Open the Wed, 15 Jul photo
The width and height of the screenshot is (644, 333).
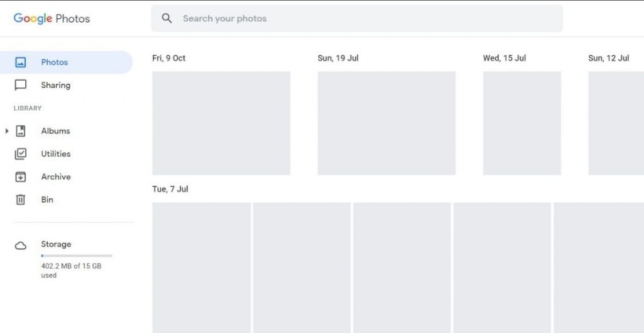(x=521, y=123)
